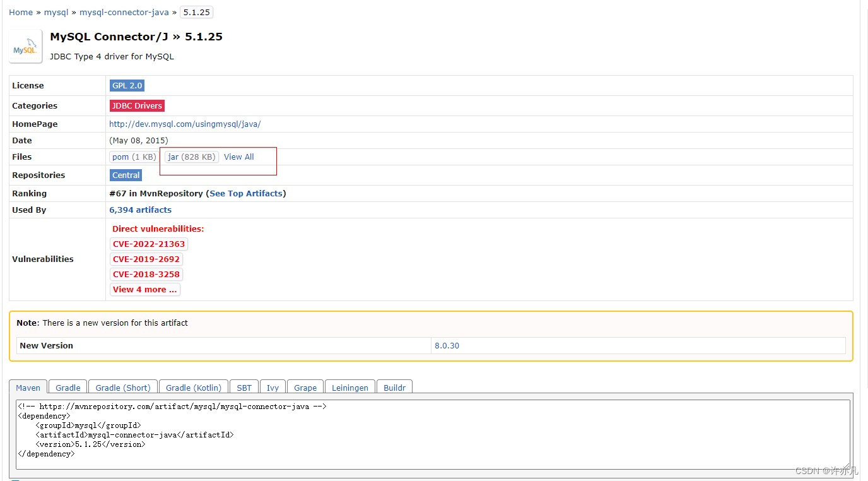Switch to the Buildr tab

point(395,388)
